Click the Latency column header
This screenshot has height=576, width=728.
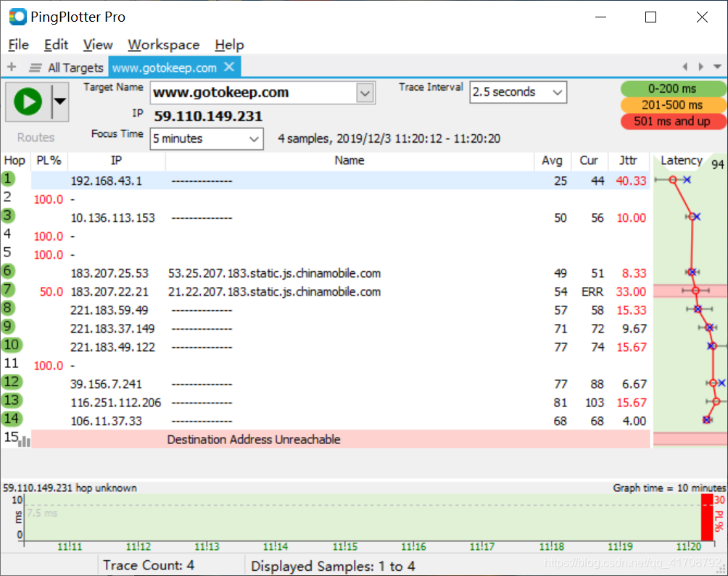click(682, 160)
